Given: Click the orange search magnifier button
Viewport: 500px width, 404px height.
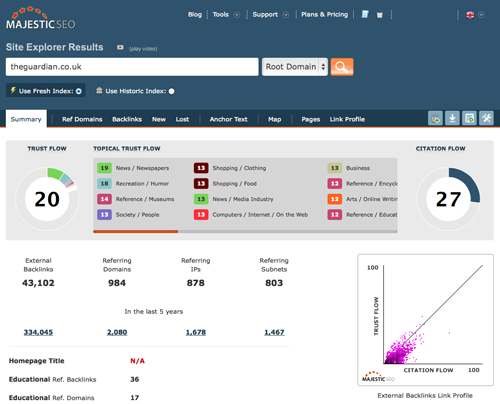Looking at the screenshot, I should pos(342,67).
